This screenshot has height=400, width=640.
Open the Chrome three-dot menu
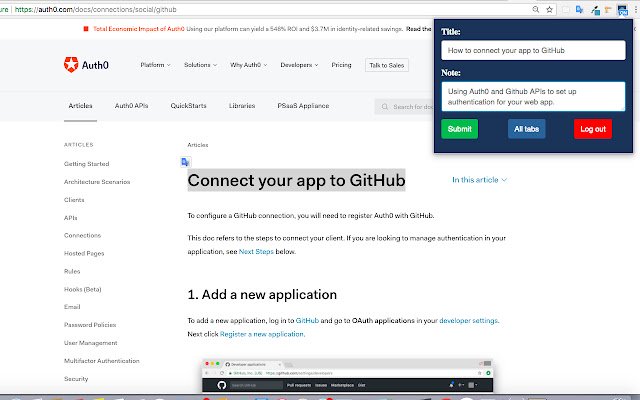(636, 10)
